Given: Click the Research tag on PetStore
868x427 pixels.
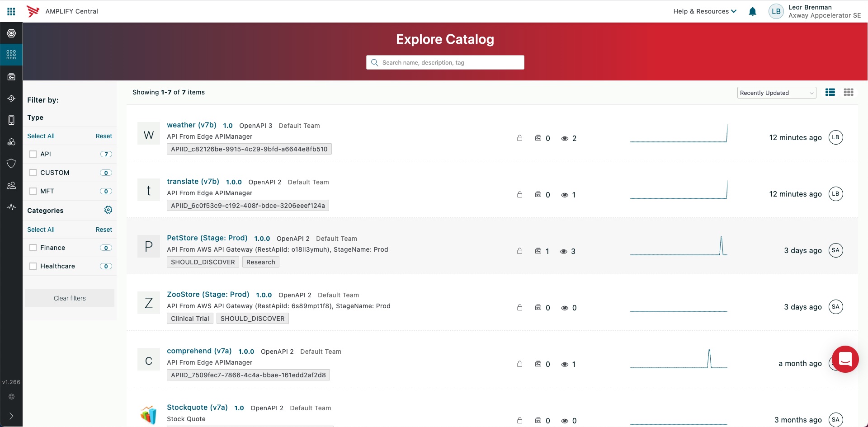Looking at the screenshot, I should point(260,262).
